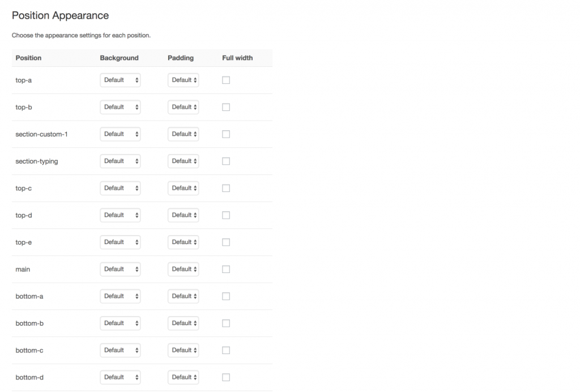Viewport: 580px width, 392px height.
Task: Enable Full width for main
Action: [x=226, y=269]
